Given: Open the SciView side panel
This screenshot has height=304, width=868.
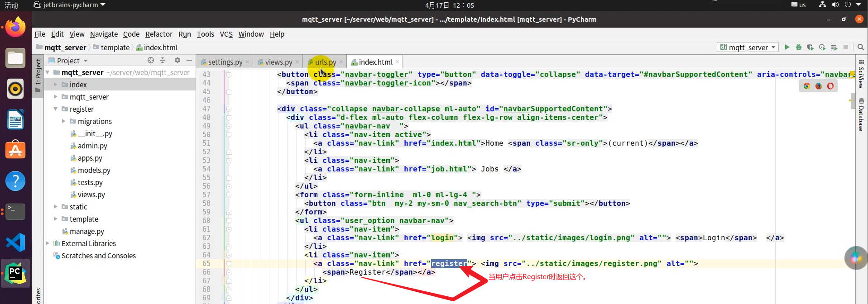Looking at the screenshot, I should (861, 74).
